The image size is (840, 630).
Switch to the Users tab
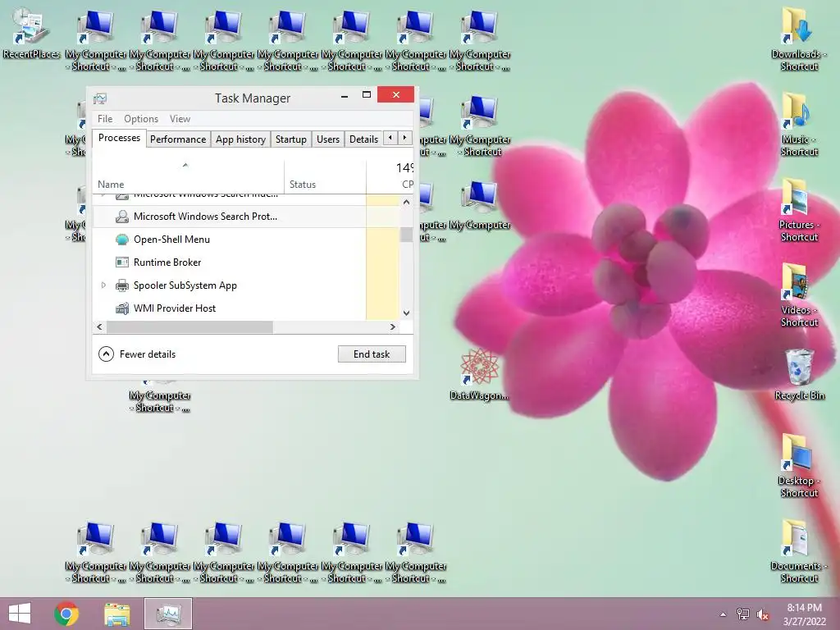(328, 139)
